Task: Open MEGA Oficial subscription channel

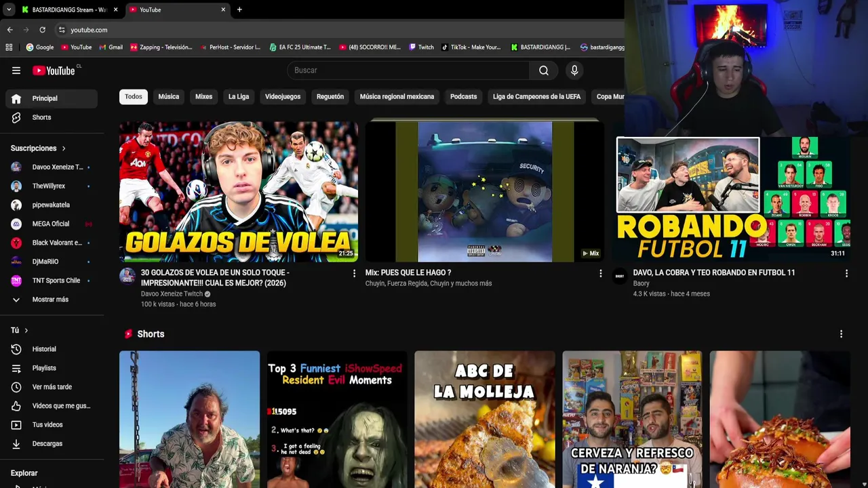Action: [x=52, y=224]
